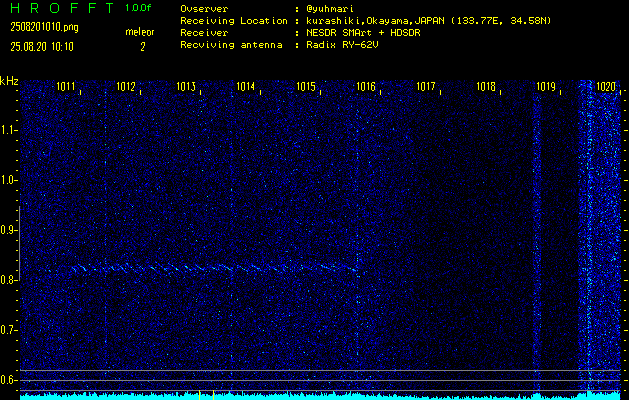The width and height of the screenshot is (629, 400).
Task: Click Radix RY-62V antenna value
Action: [342, 45]
